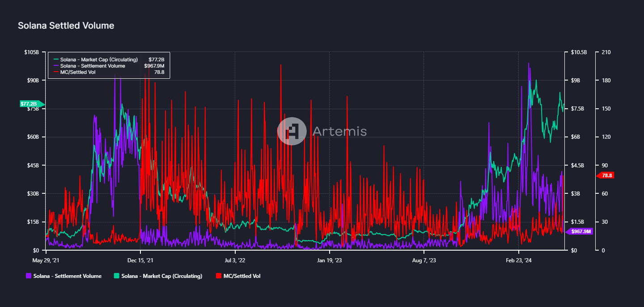The height and width of the screenshot is (307, 644).
Task: Click the red 78.8 axis value tag
Action: (x=606, y=176)
